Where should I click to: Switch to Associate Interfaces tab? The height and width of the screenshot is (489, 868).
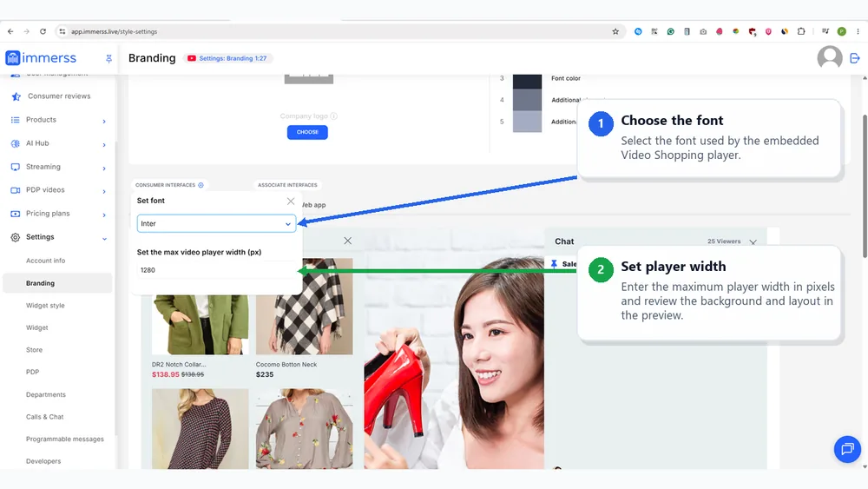287,185
